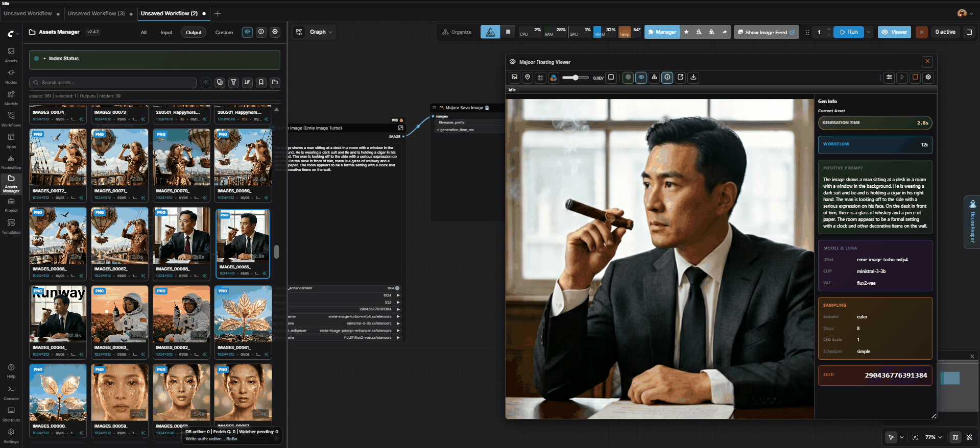The image size is (980, 448).
Task: Toggle the right side panel layout button
Action: click(969, 32)
